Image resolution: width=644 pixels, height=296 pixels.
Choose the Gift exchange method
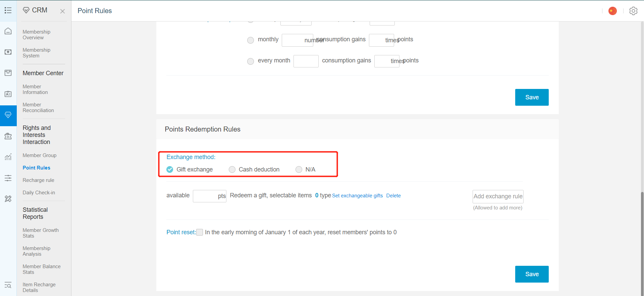coord(170,169)
